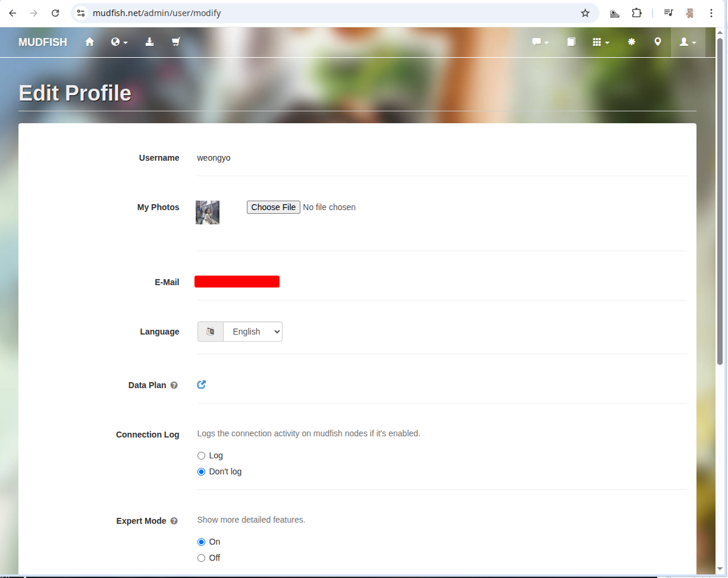Click the Data Plan help question icon

(x=174, y=385)
